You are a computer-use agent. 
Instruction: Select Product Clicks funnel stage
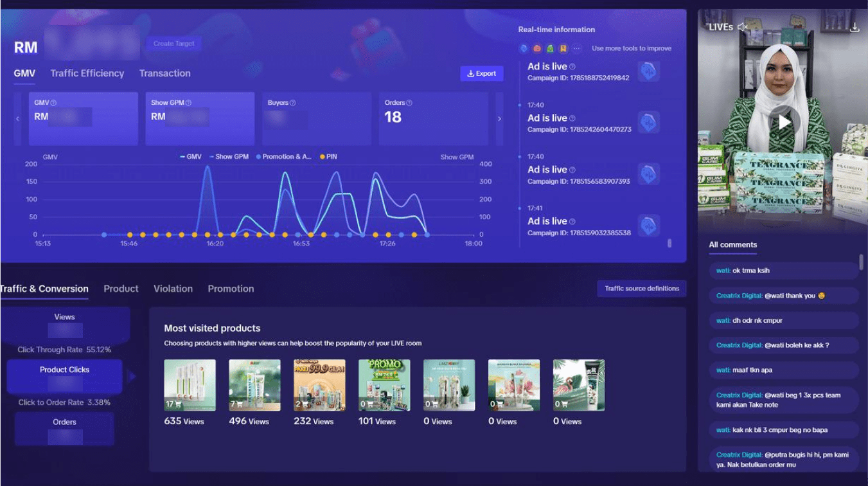click(x=64, y=377)
